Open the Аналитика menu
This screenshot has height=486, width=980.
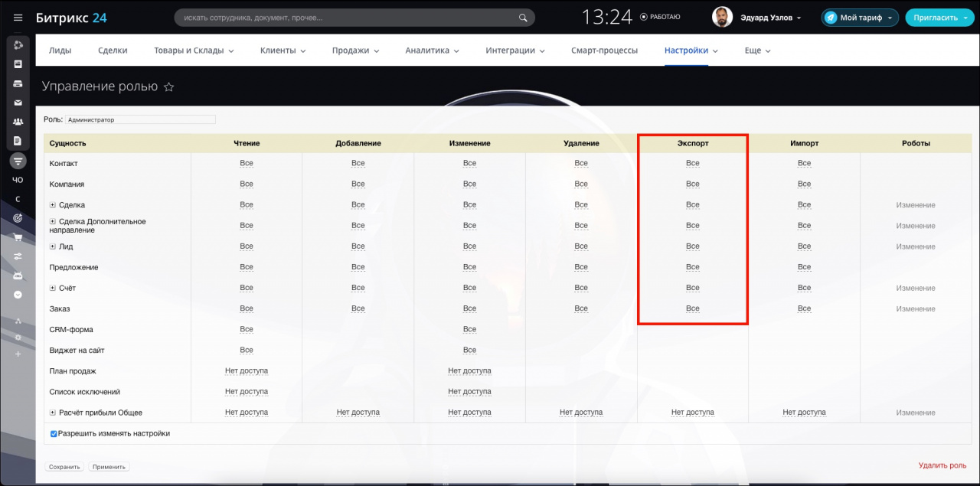[432, 51]
